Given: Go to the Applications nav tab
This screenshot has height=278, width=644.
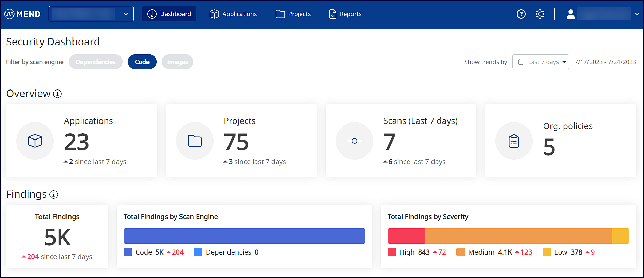Looking at the screenshot, I should (233, 14).
